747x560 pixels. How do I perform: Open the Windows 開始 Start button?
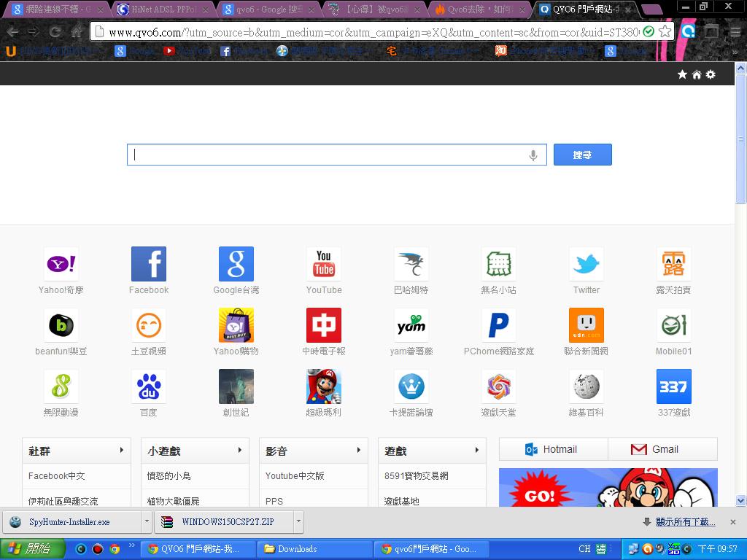pos(32,549)
